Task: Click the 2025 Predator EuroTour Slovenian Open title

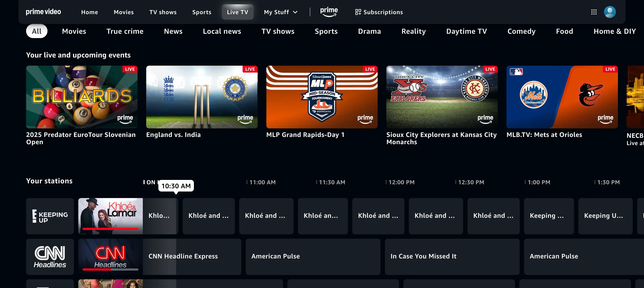Action: [x=81, y=138]
